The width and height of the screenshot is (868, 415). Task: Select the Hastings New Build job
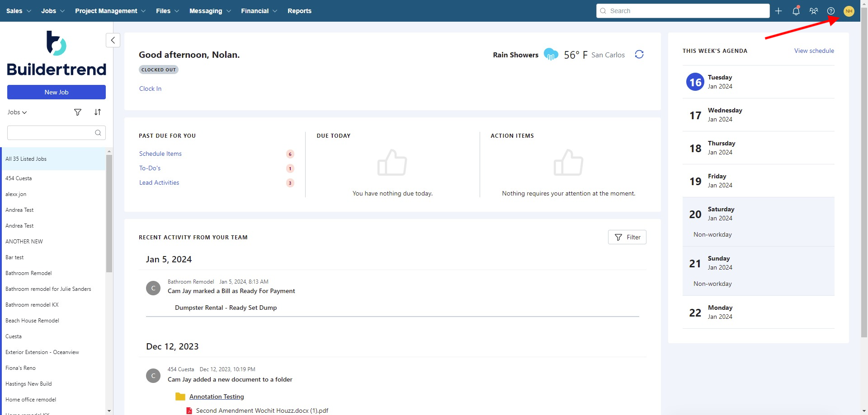pyautogui.click(x=53, y=384)
